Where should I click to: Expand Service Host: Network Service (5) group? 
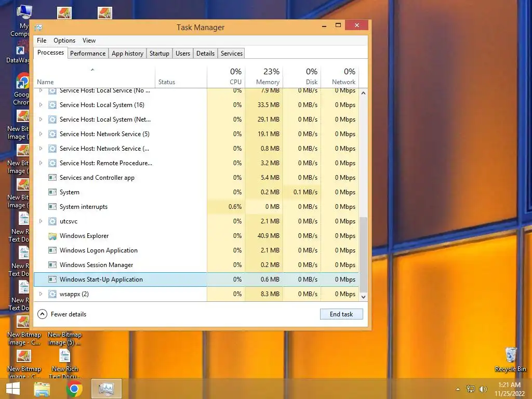[41, 134]
